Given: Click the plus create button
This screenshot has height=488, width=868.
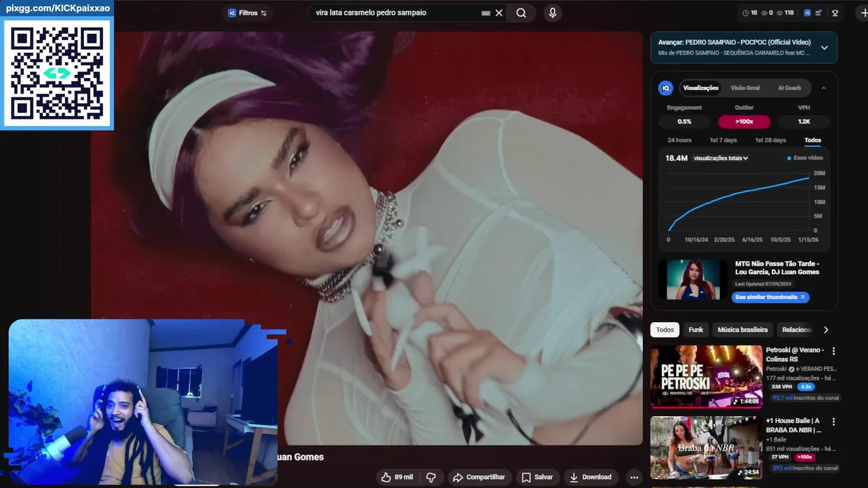Looking at the screenshot, I should (x=863, y=13).
